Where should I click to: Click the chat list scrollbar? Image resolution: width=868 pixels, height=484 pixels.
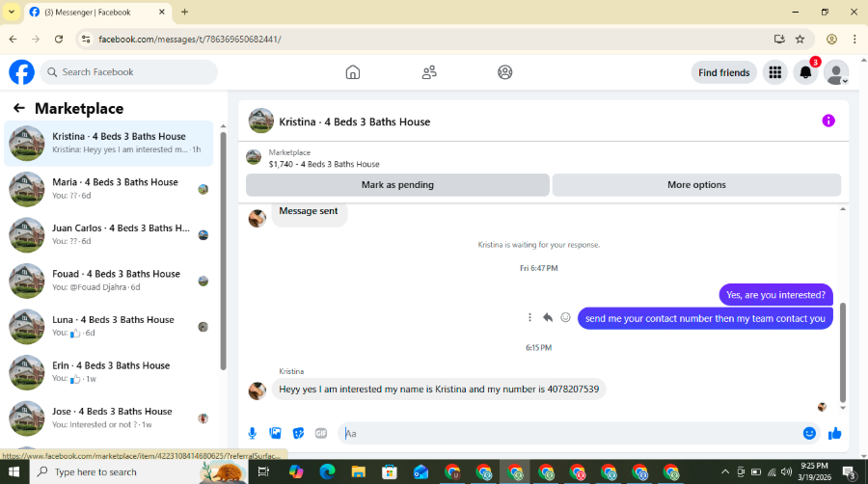223,251
